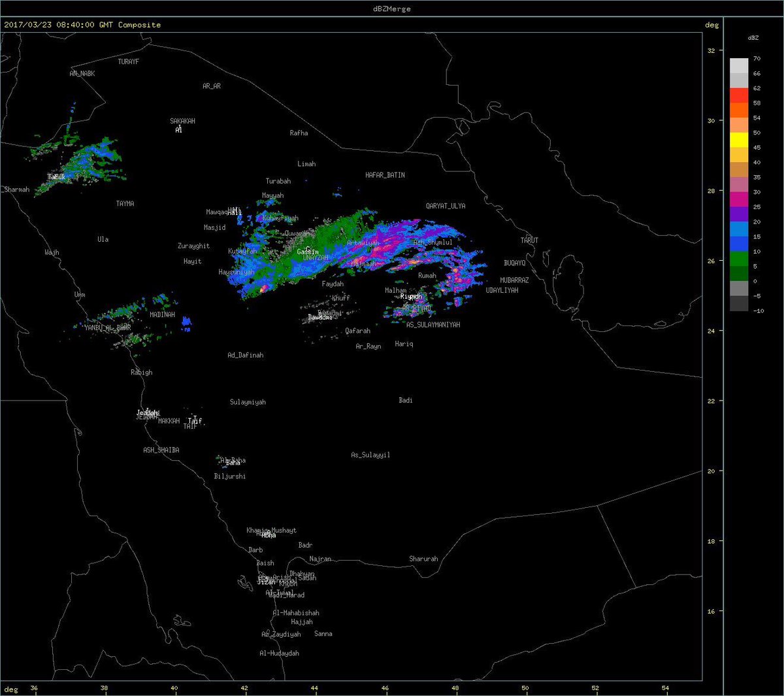Select the Al-Hudaydah label
784x696 pixels.
(x=280, y=654)
